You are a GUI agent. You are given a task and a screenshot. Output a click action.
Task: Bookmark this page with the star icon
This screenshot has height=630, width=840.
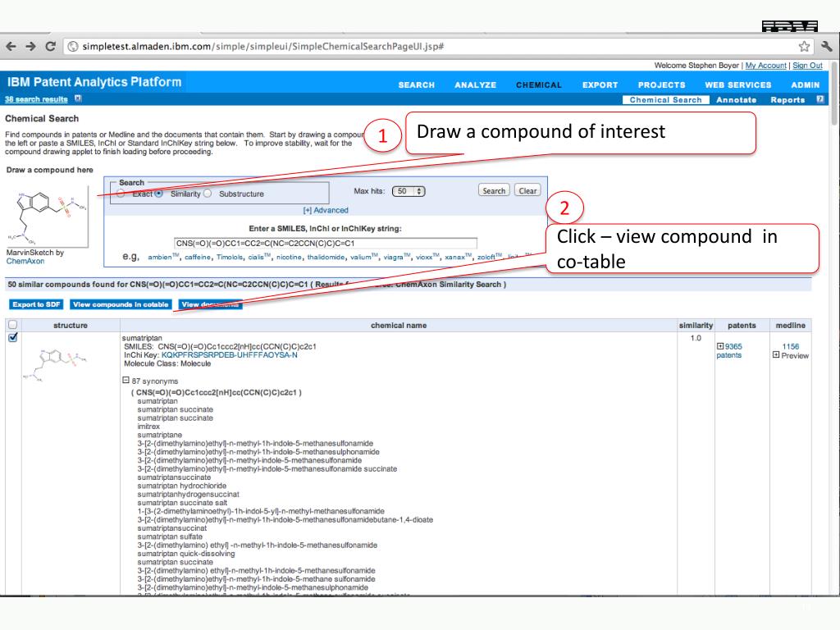point(804,47)
